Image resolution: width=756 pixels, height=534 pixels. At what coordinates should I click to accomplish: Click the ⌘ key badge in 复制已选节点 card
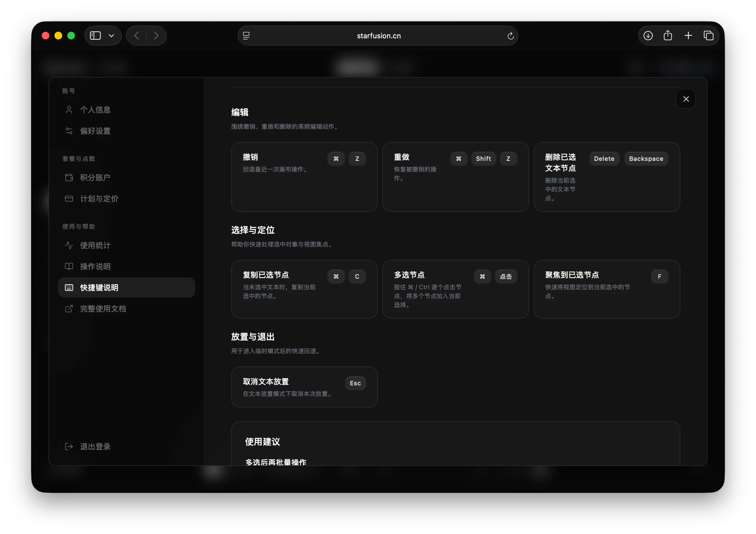point(336,277)
